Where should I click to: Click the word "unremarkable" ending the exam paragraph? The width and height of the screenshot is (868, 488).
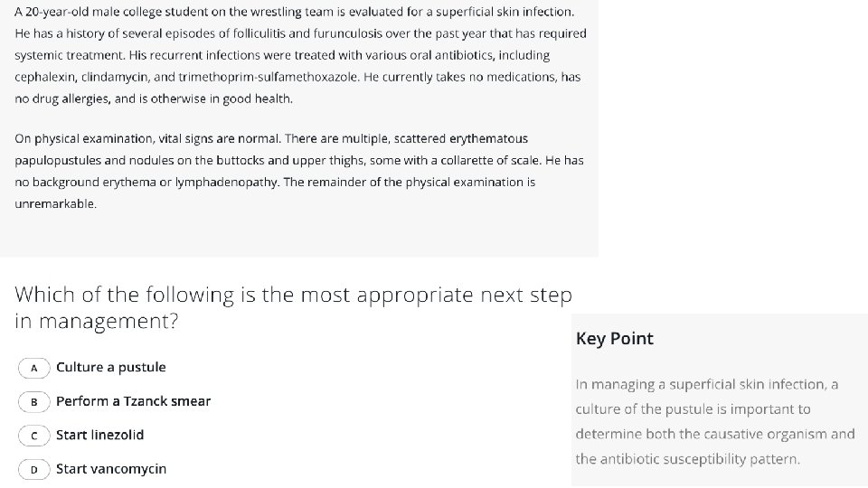click(54, 204)
